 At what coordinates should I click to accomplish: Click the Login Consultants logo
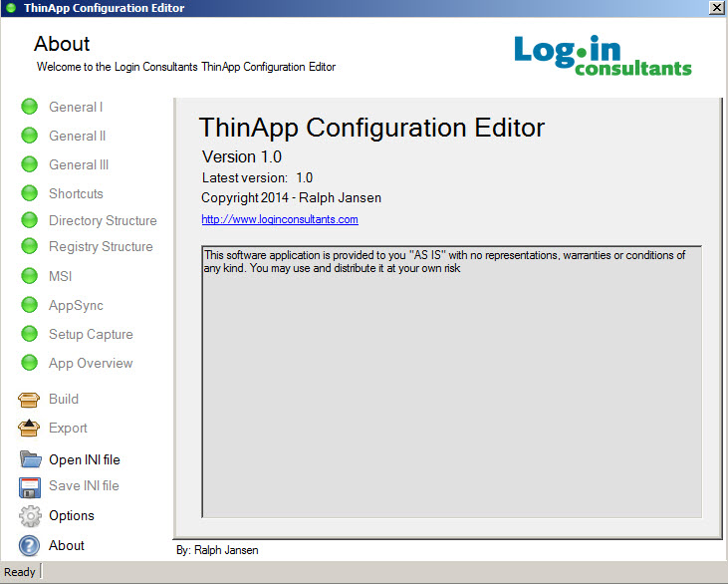point(603,55)
